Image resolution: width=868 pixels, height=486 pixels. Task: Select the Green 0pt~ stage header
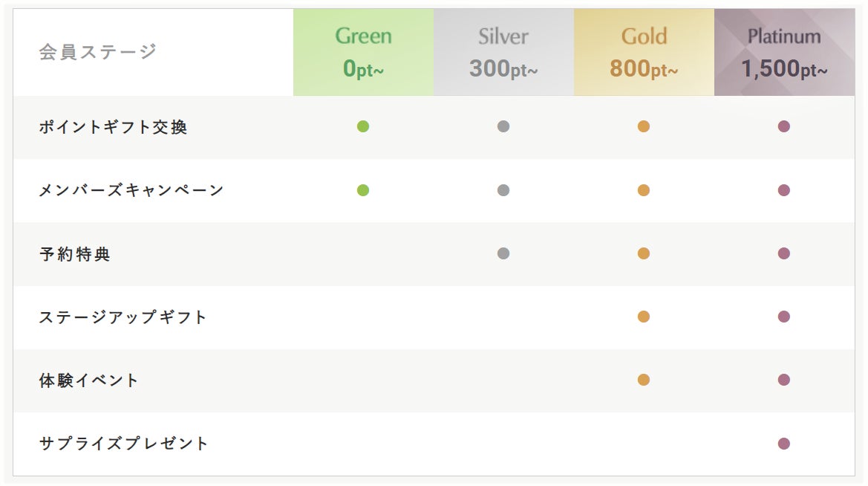363,52
